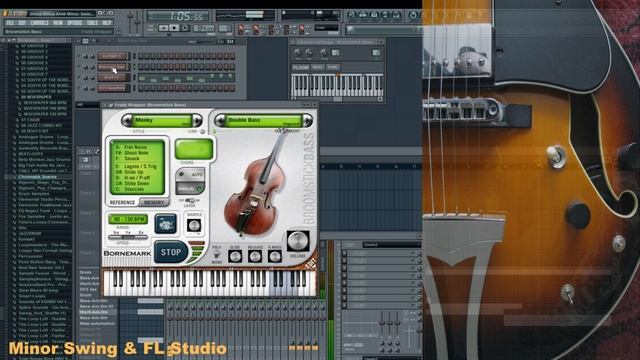This screenshot has height=360, width=640.
Task: Open the VIEW menu
Action: click(58, 23)
